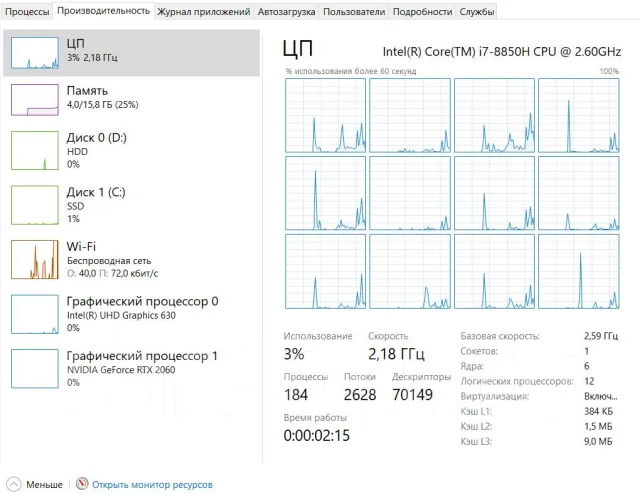Click the Кэш L3 value 9,0 МБ
Screen dimensions: 640x503
pyautogui.click(x=598, y=442)
